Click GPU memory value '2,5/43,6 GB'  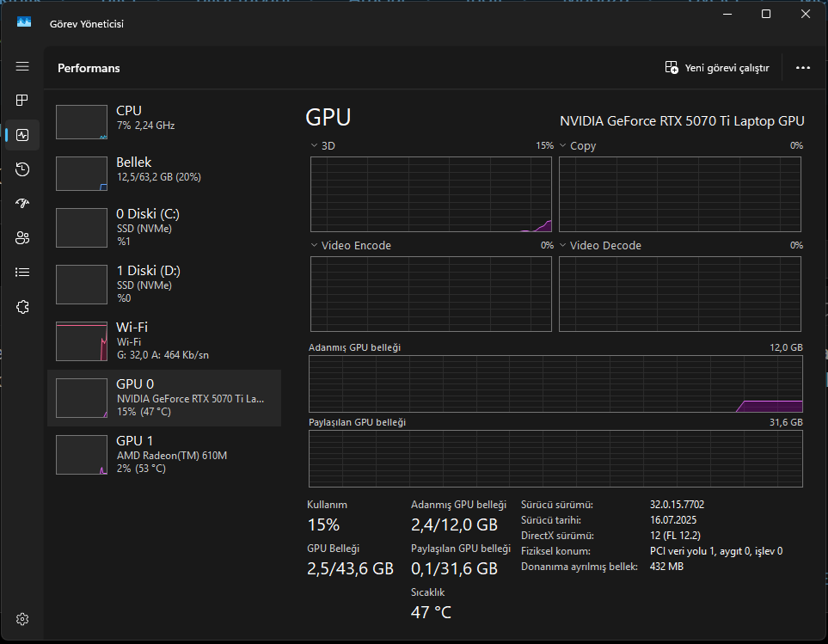[x=350, y=568]
